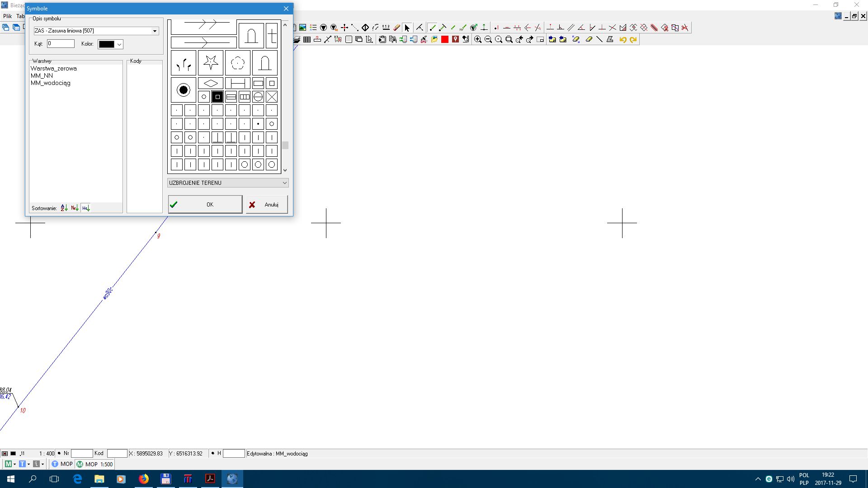Click the zoom window magnifier icon

[x=509, y=40]
